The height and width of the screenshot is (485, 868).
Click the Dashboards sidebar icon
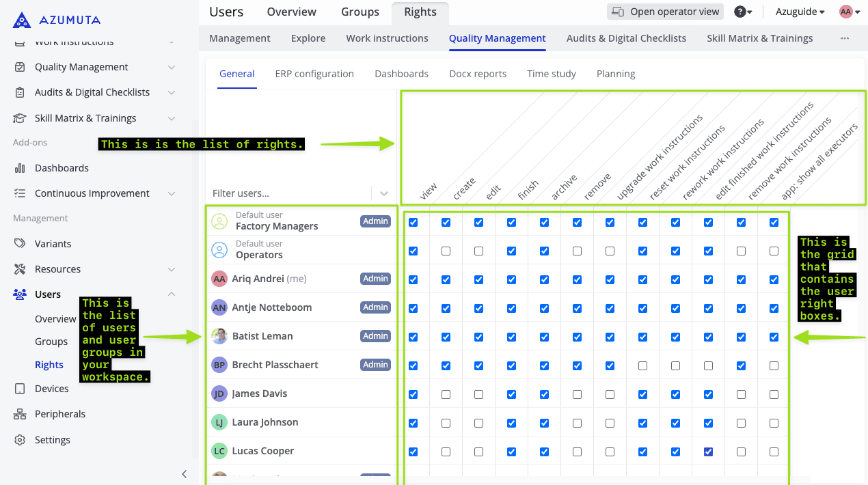pyautogui.click(x=20, y=168)
